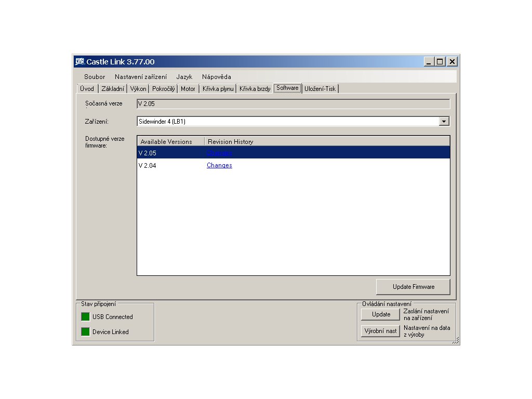Switch to the Motor tab

[x=188, y=88]
